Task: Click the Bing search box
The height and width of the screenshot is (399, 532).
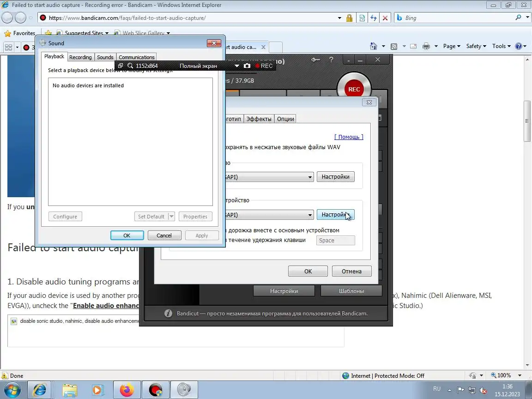Action: (x=458, y=18)
